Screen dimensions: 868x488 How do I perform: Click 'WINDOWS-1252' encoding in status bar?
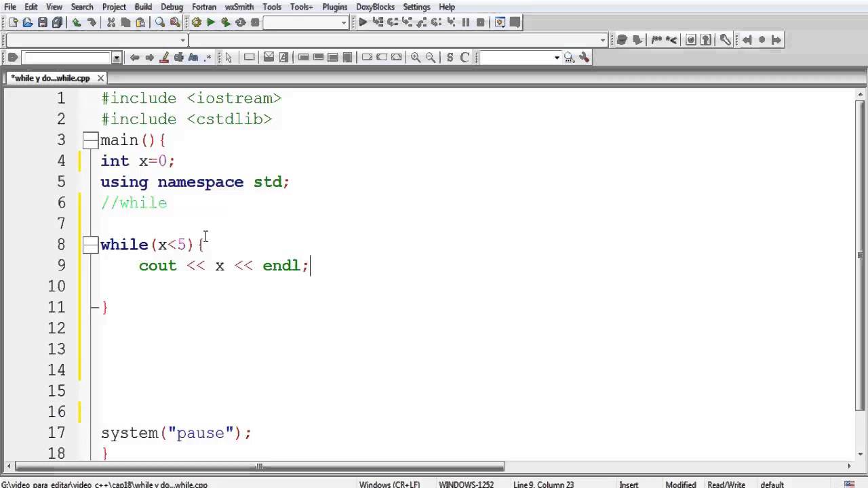[466, 485]
